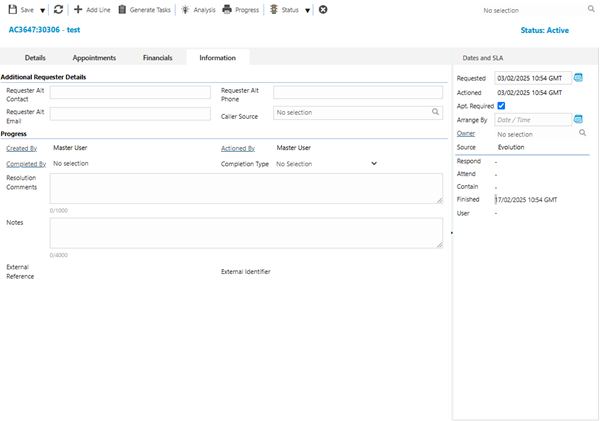The width and height of the screenshot is (600, 421).
Task: Open Analysis via the lightbulb icon
Action: 185,9
